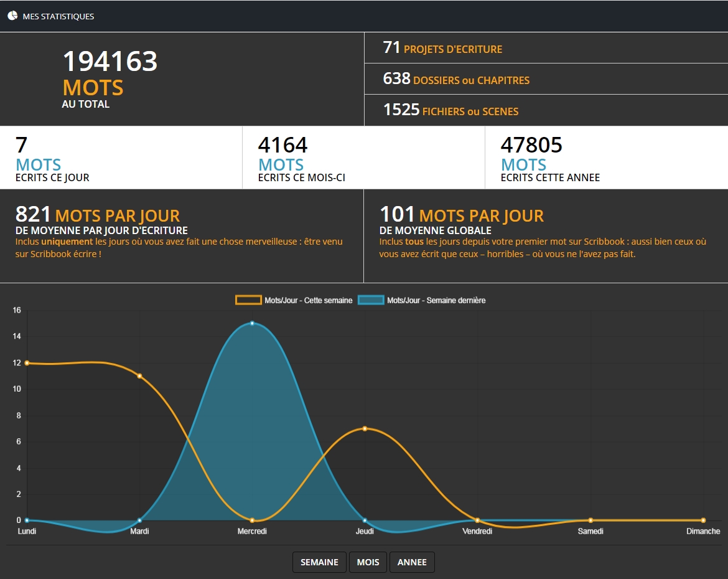This screenshot has height=579, width=728.
Task: Switch chart to ANNEE view
Action: click(412, 562)
